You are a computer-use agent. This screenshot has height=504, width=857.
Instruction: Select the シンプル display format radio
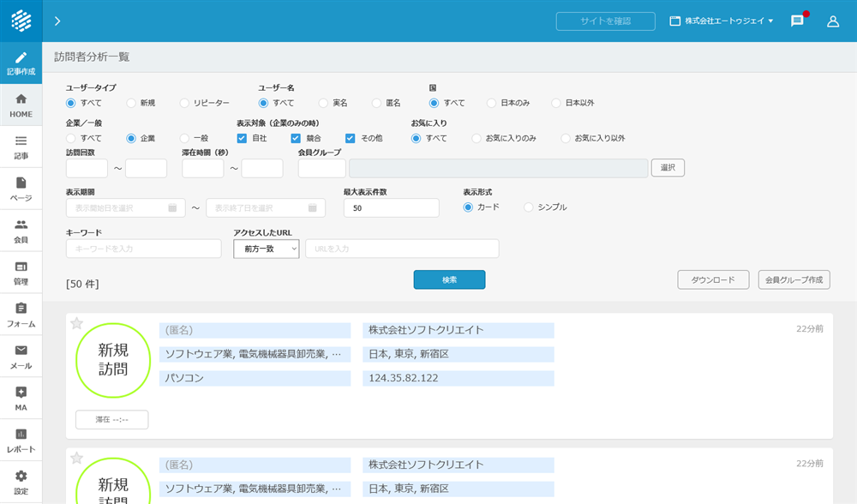[528, 207]
